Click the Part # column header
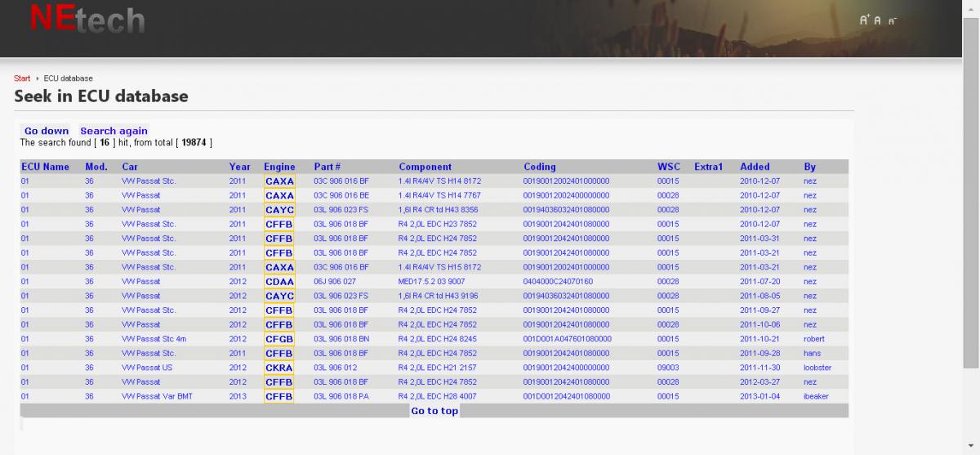This screenshot has height=455, width=980. pos(327,167)
